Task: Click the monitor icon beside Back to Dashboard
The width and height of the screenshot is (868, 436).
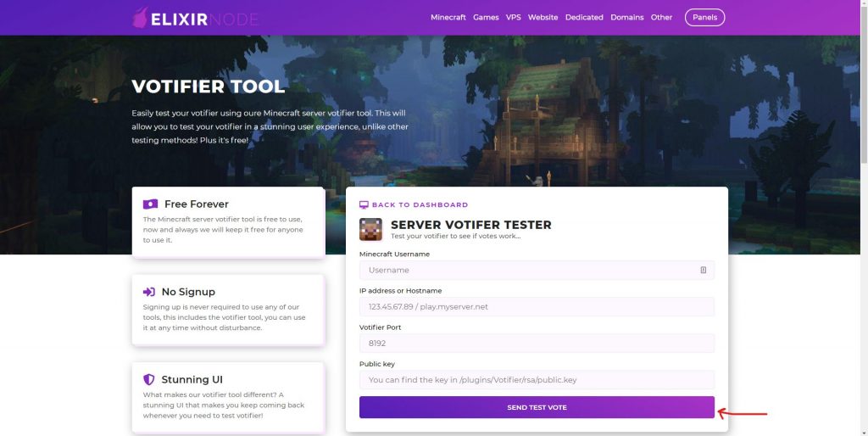Action: 364,205
